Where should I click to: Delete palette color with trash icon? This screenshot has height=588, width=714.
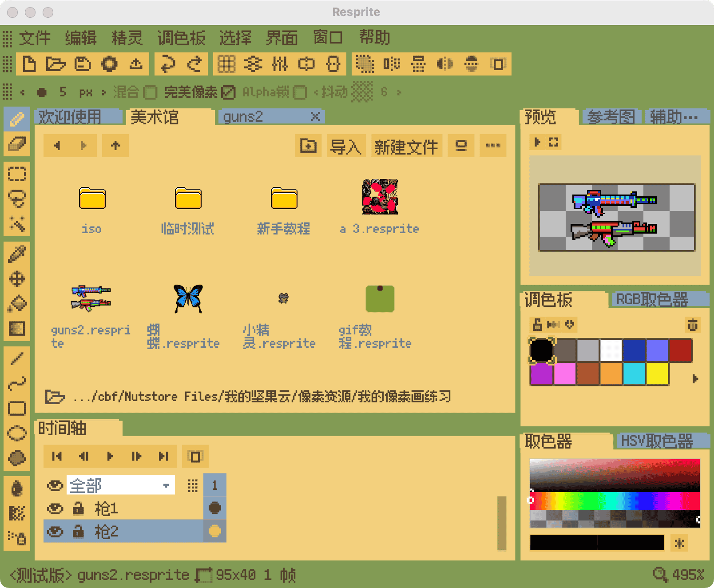(x=692, y=325)
